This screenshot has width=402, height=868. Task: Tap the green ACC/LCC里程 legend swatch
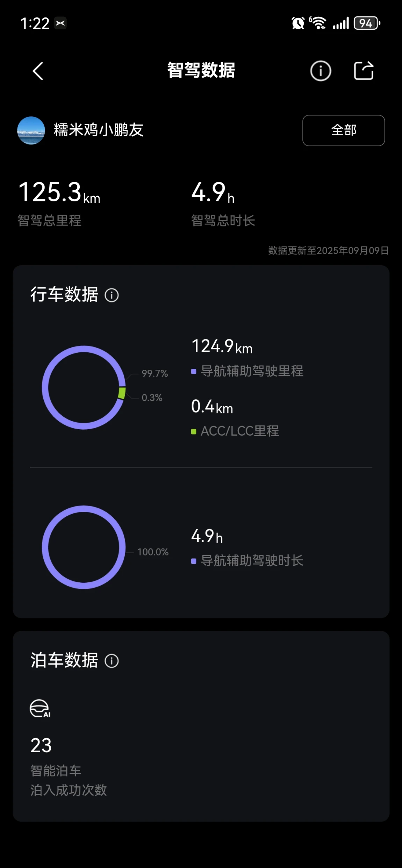tap(194, 432)
